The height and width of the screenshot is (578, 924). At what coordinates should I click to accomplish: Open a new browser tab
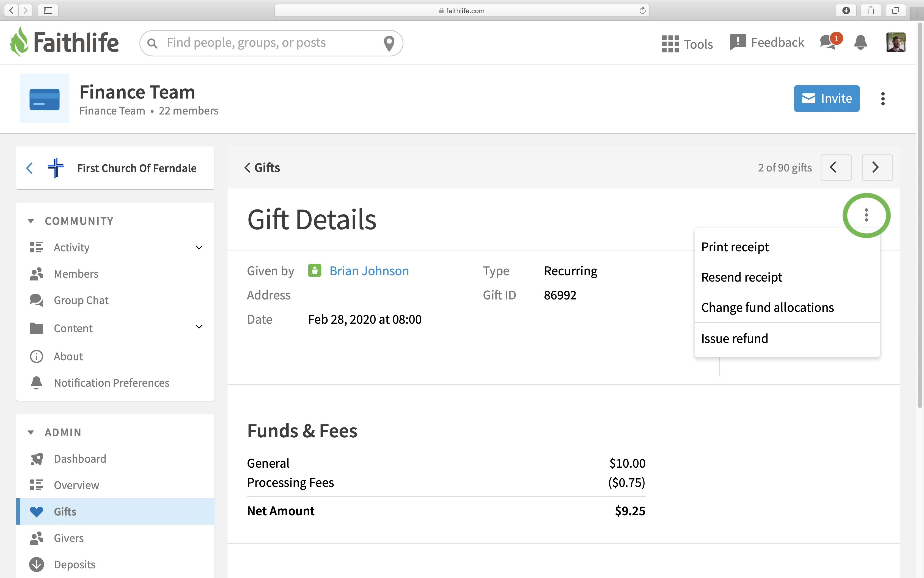pyautogui.click(x=917, y=14)
